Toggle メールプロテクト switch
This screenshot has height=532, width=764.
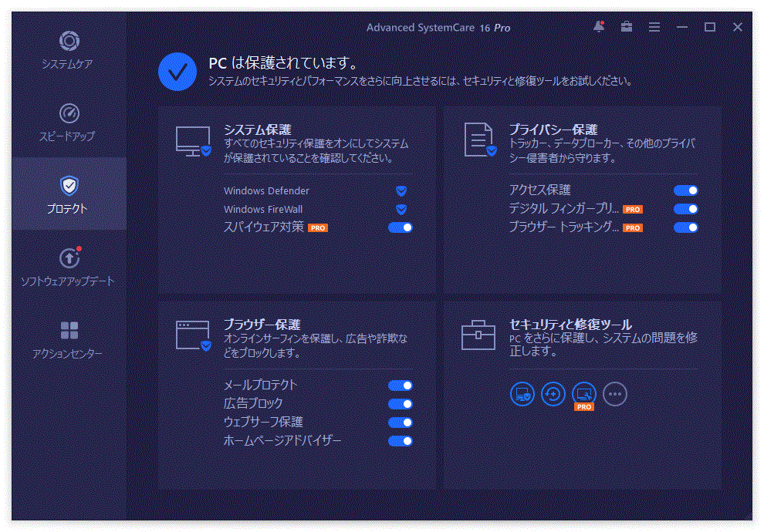point(400,386)
